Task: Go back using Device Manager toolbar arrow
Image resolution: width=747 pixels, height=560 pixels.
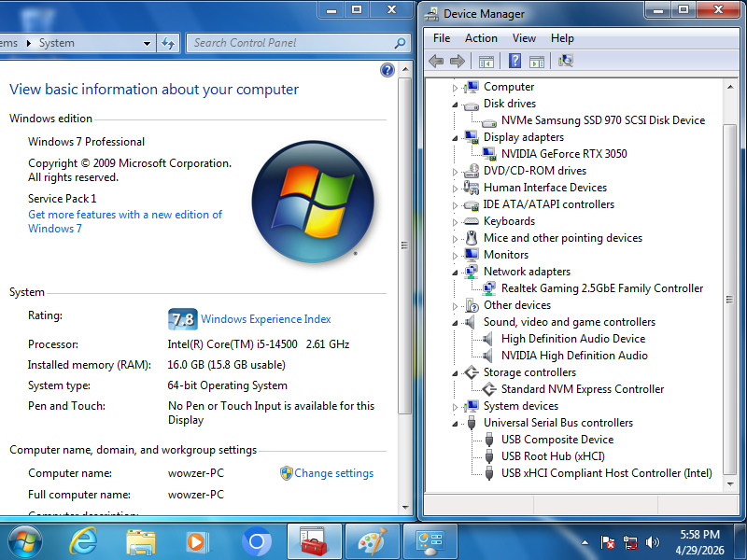Action: pos(436,61)
